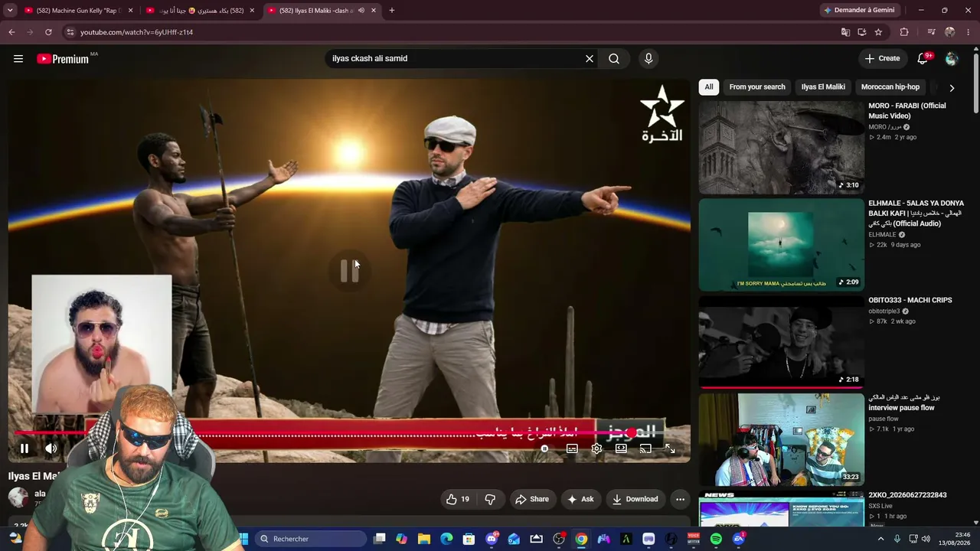The width and height of the screenshot is (980, 551).
Task: Open the Windows taskbar search box
Action: (x=309, y=540)
